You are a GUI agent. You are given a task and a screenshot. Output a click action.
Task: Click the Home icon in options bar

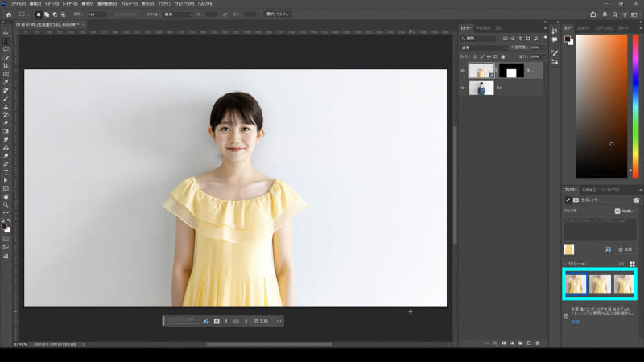pyautogui.click(x=9, y=14)
